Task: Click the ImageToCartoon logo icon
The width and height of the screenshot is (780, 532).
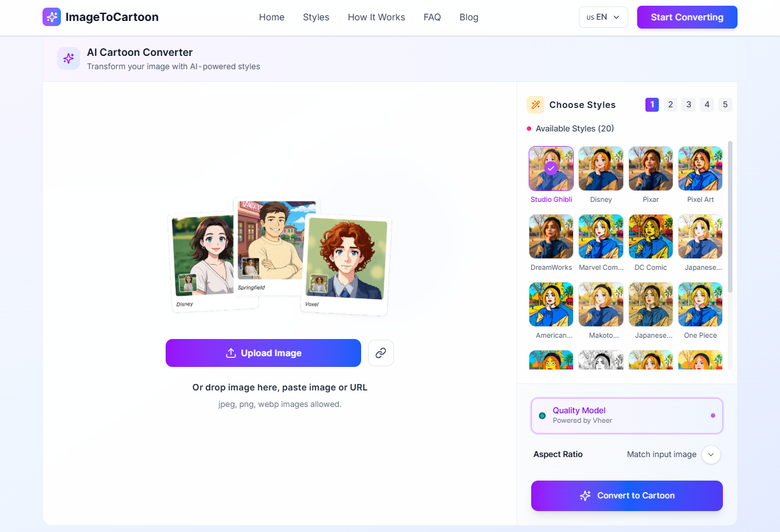Action: 52,17
